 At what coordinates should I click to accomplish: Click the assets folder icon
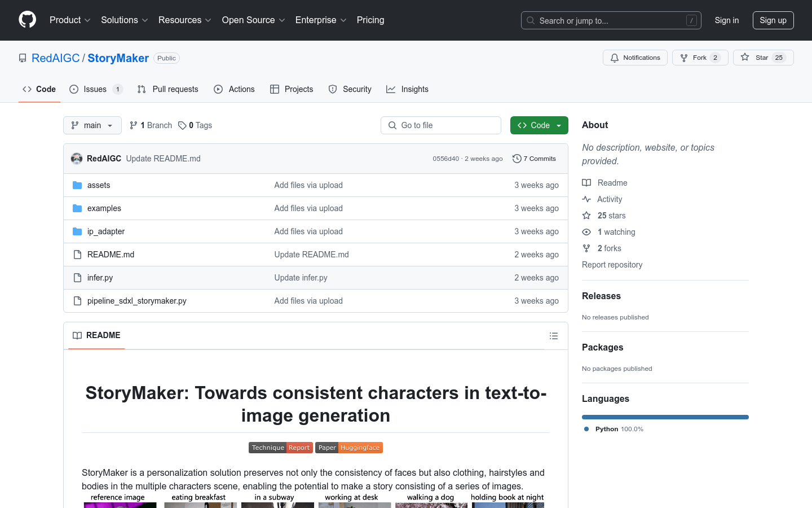[x=77, y=185]
